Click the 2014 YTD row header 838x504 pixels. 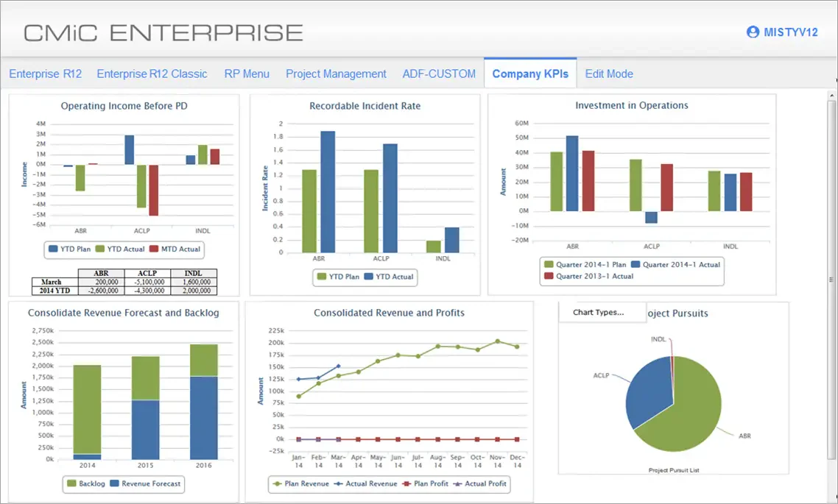click(55, 291)
